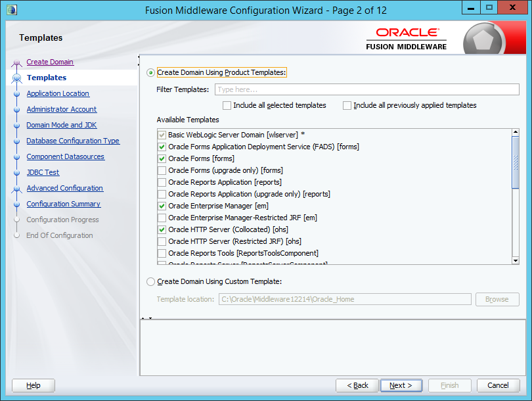Image resolution: width=532 pixels, height=401 pixels.
Task: Click the Configuration Progress step label
Action: pyautogui.click(x=63, y=220)
